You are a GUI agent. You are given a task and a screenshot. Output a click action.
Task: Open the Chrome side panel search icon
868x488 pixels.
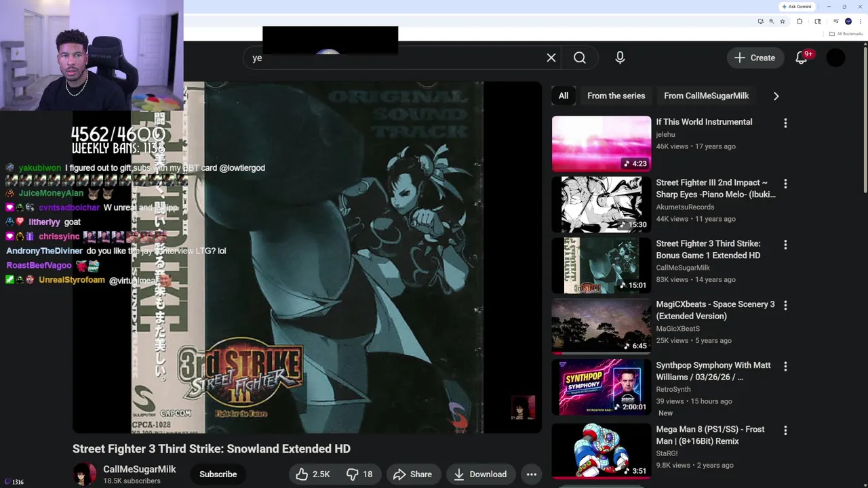click(x=818, y=22)
